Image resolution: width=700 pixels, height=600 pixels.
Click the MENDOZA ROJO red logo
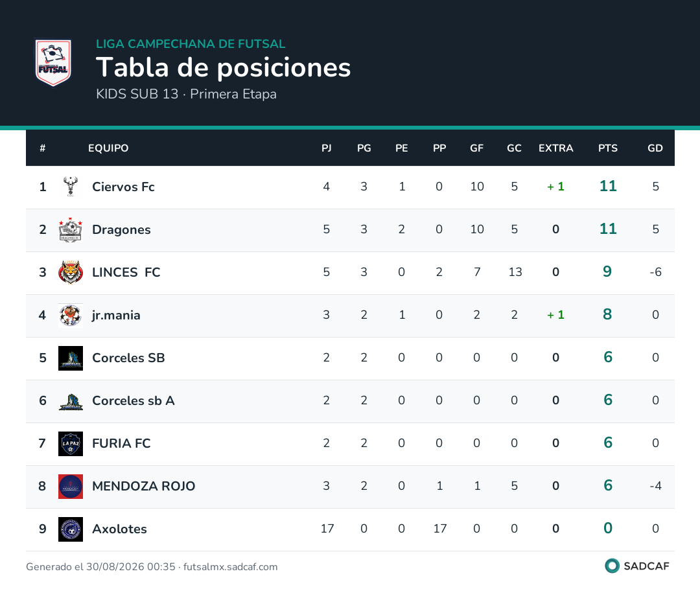(71, 487)
